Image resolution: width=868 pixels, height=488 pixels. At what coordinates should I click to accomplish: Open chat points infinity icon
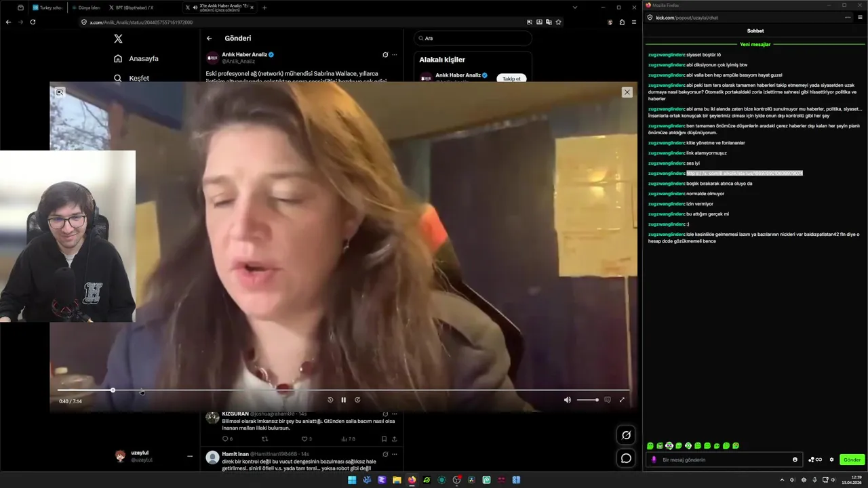coord(815,460)
